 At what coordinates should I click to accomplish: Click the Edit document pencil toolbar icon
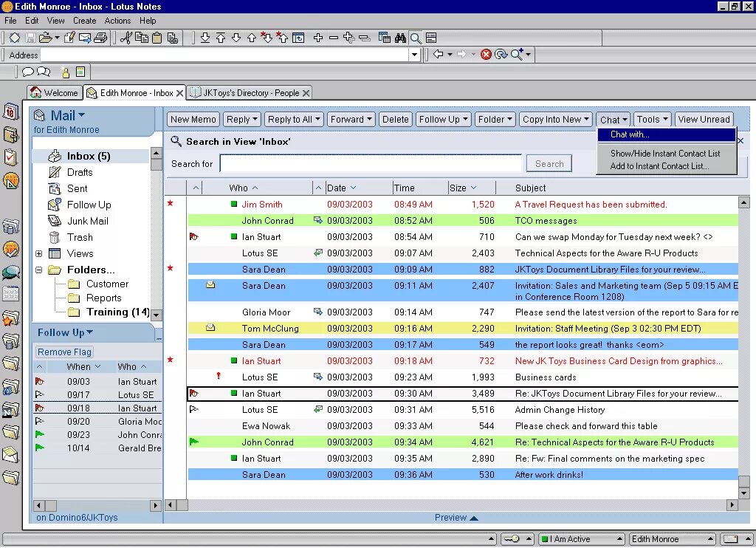click(x=69, y=38)
